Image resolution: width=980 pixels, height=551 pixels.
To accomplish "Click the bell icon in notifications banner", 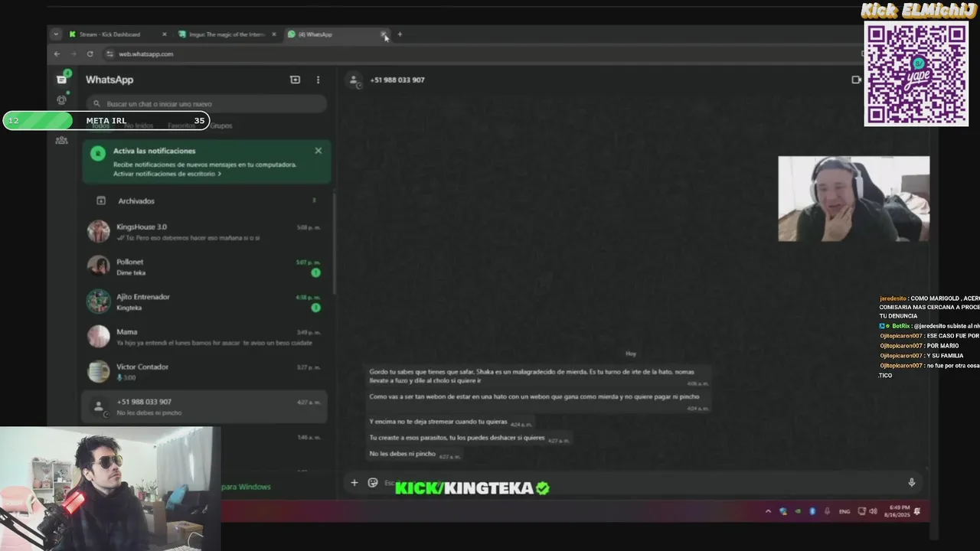I will (97, 154).
